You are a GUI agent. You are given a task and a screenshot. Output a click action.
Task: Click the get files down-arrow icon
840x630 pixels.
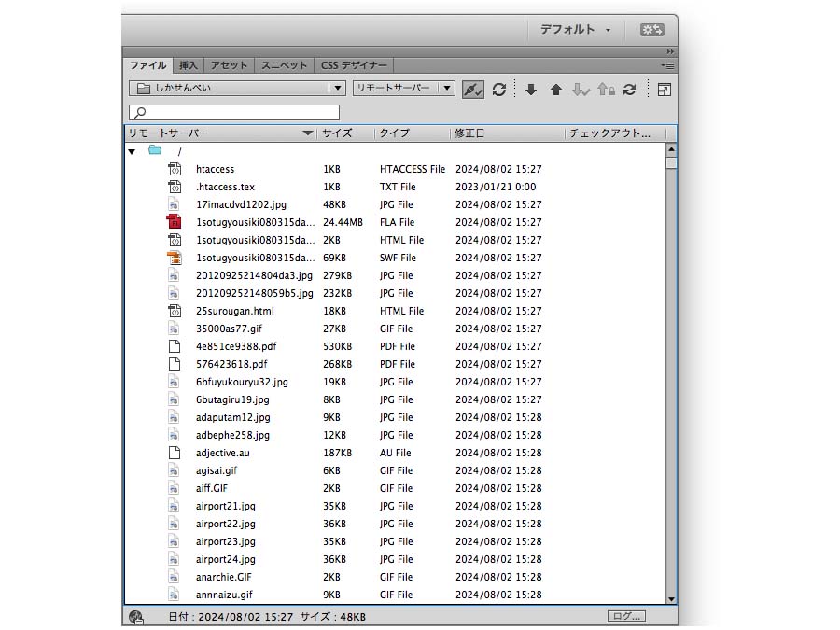(x=531, y=90)
